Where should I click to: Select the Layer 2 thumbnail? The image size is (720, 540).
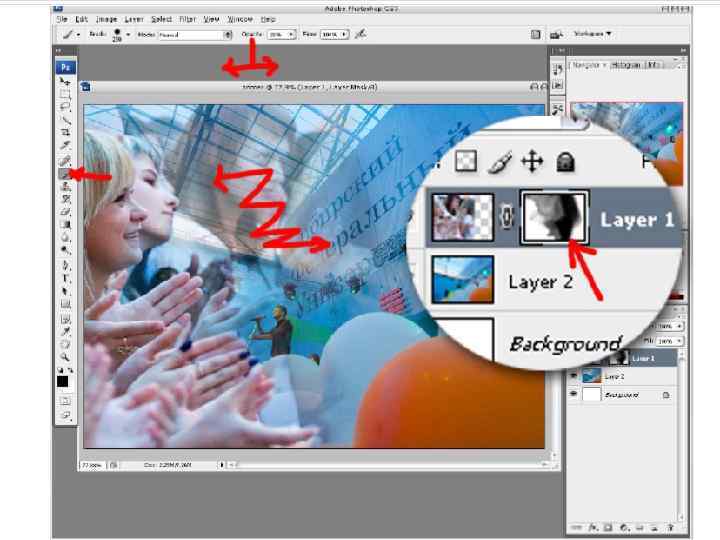[x=592, y=376]
